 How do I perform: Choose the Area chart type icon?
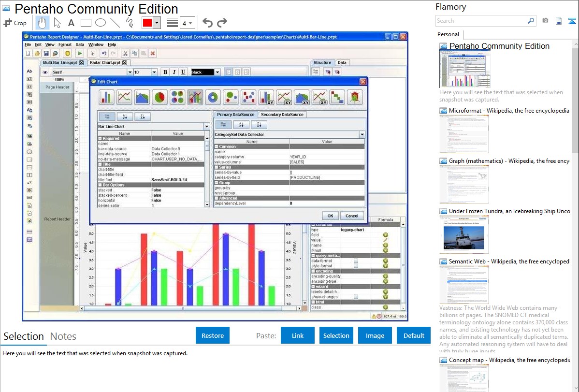click(142, 97)
